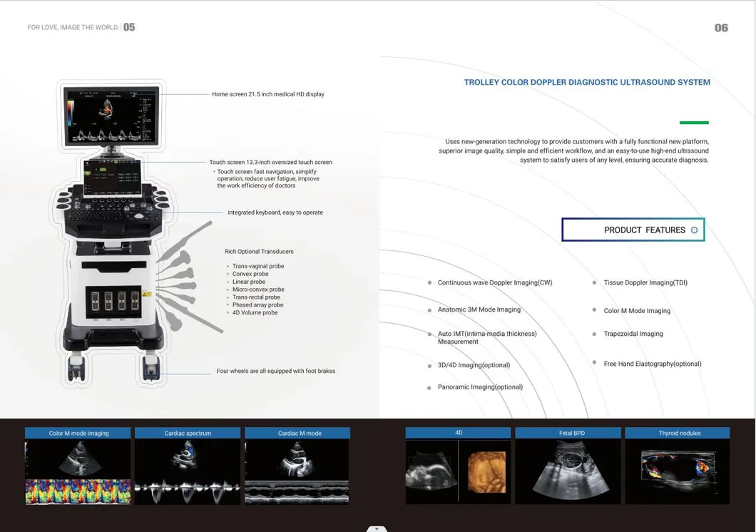Image resolution: width=756 pixels, height=532 pixels.
Task: Select 'Phased array probe' list item
Action: click(257, 305)
